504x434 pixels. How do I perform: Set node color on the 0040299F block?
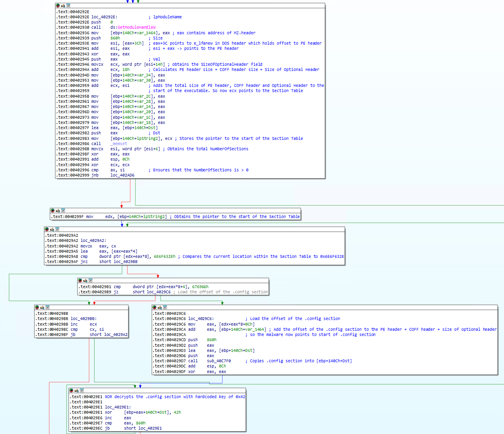52,210
